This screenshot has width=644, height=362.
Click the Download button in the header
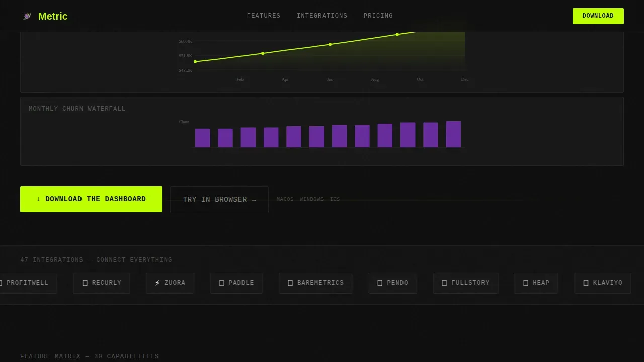coord(598,16)
